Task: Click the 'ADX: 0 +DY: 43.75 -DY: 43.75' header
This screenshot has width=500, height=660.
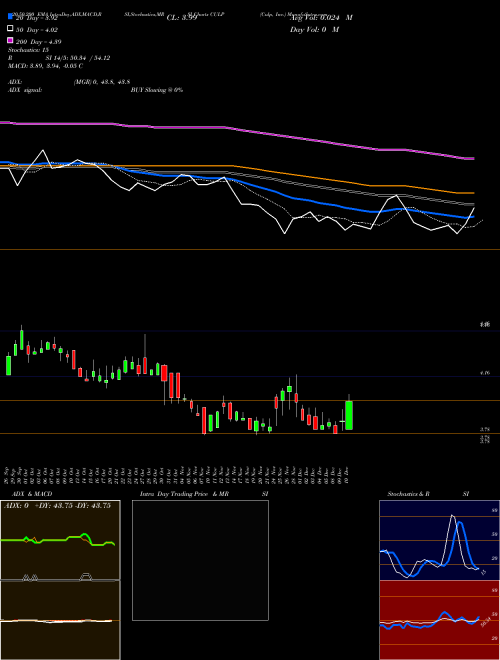Action: [57, 506]
